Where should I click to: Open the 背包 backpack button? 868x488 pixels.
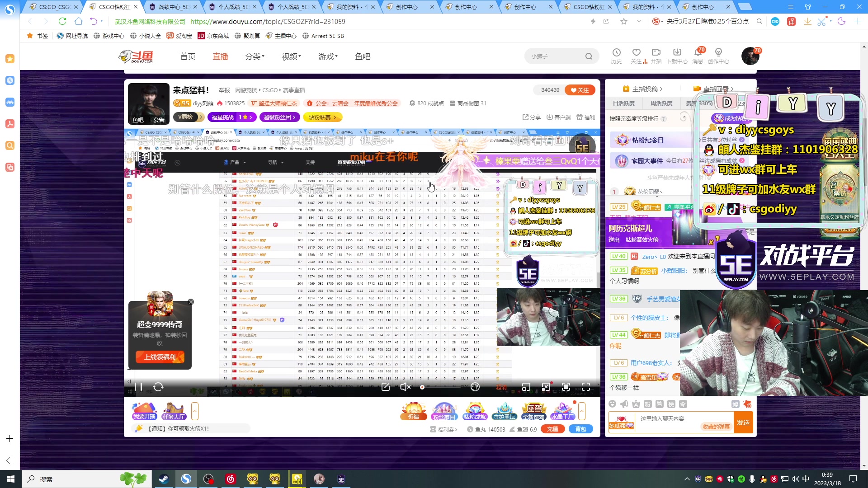[x=580, y=429]
